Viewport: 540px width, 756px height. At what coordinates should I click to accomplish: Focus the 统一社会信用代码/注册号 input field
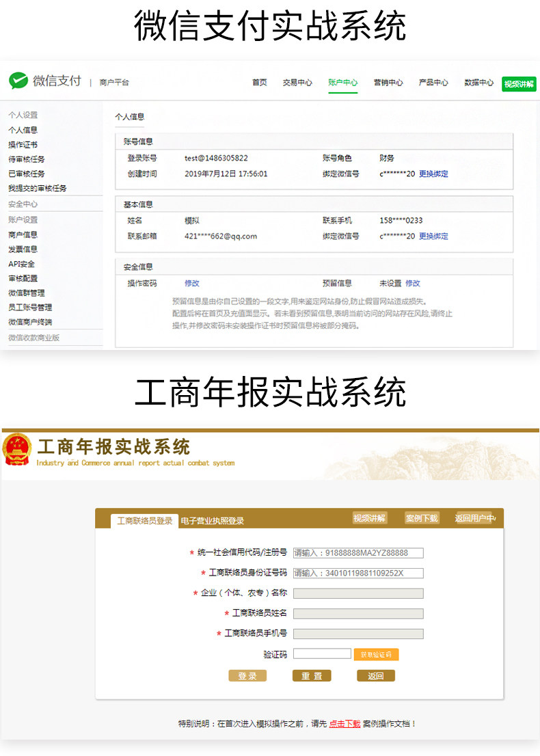click(x=358, y=553)
